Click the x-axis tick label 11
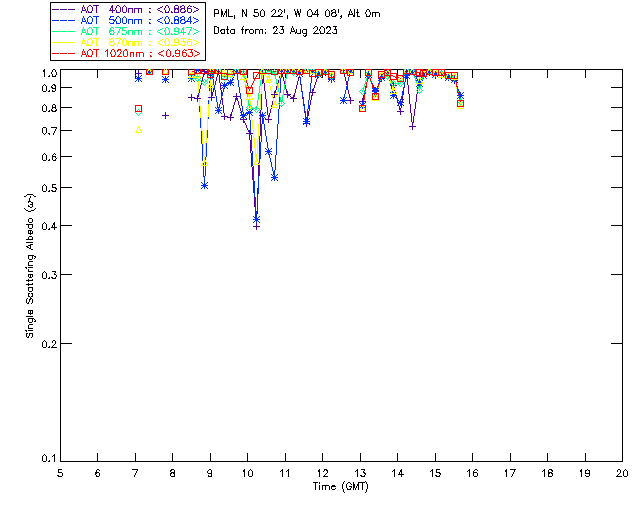Image resolution: width=640 pixels, height=512 pixels. click(285, 473)
